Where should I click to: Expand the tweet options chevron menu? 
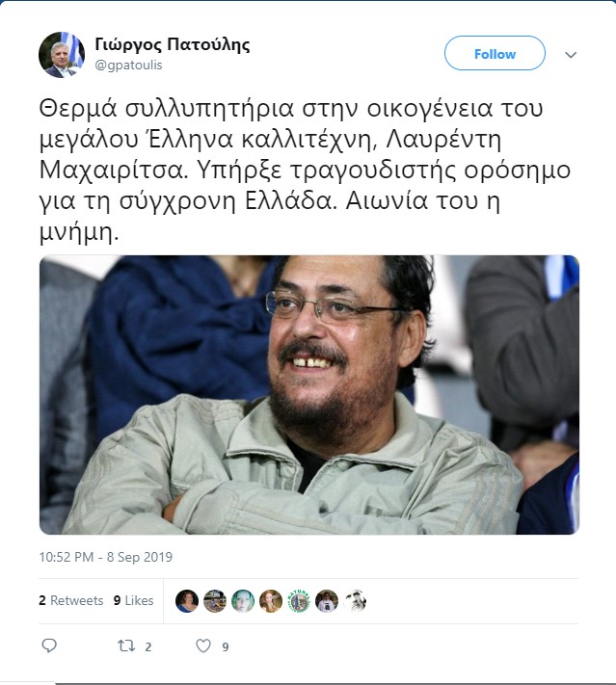tap(571, 55)
